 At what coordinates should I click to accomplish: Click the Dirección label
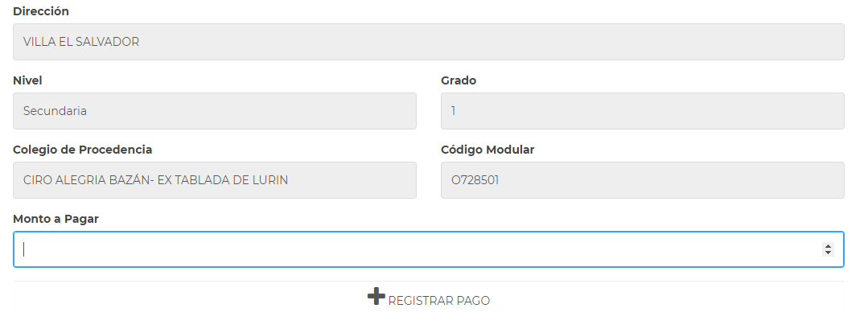(41, 11)
